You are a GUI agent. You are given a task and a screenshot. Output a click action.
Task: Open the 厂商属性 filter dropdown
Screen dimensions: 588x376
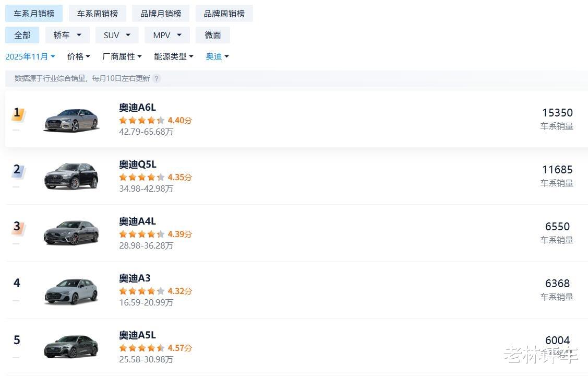122,56
